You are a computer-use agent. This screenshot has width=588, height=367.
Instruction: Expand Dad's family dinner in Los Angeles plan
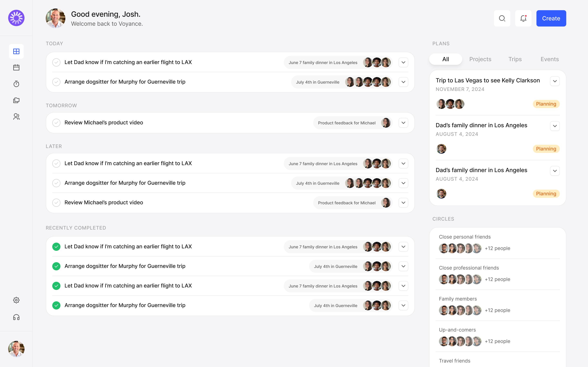(555, 126)
